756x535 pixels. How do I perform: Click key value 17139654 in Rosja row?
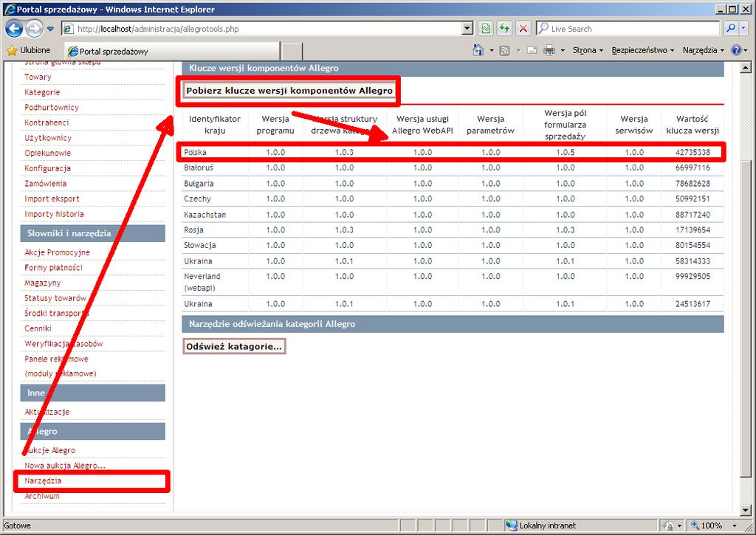click(x=693, y=230)
